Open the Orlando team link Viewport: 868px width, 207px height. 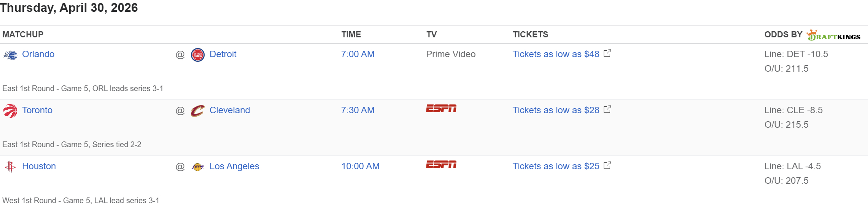(x=38, y=54)
